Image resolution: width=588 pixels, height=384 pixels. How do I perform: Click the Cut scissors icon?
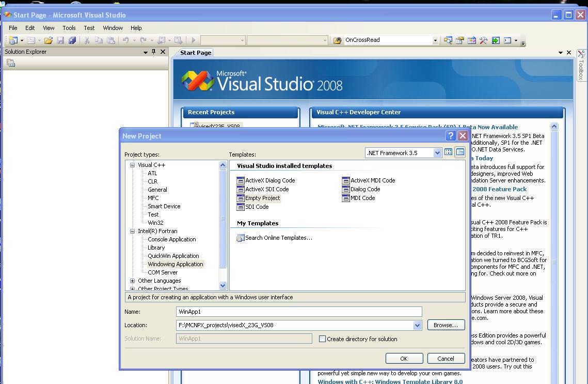click(x=87, y=40)
